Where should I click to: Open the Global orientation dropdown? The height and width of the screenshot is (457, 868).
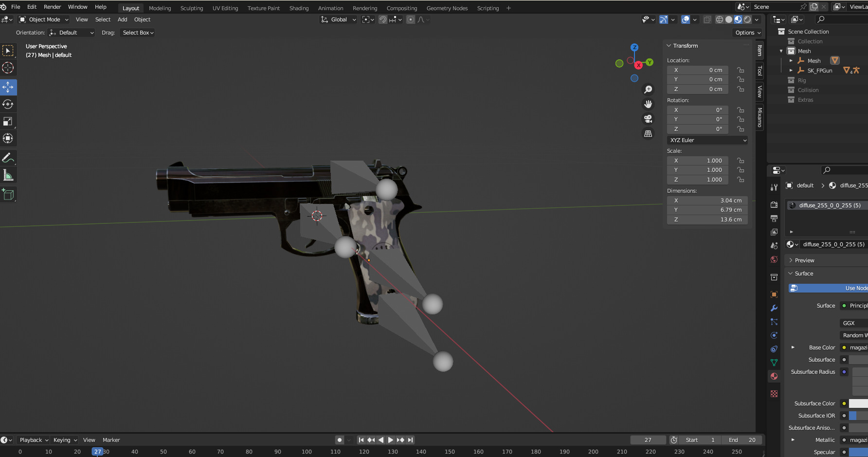(x=339, y=19)
